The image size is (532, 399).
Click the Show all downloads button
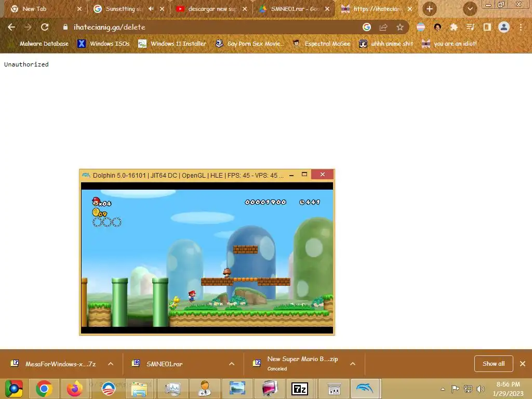[x=494, y=364]
